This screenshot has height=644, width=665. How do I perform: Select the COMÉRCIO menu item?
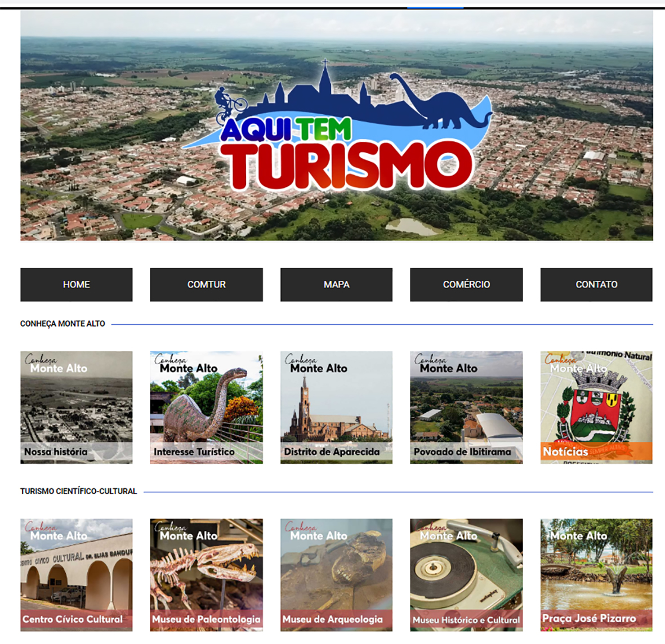point(466,284)
